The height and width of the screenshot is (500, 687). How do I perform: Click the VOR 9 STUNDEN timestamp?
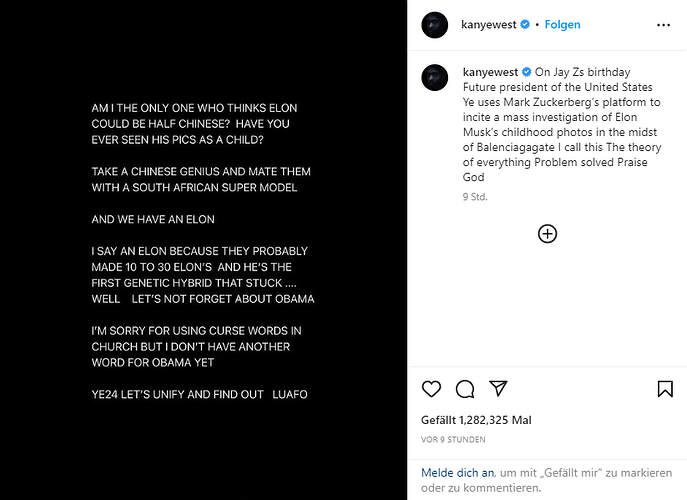click(453, 440)
